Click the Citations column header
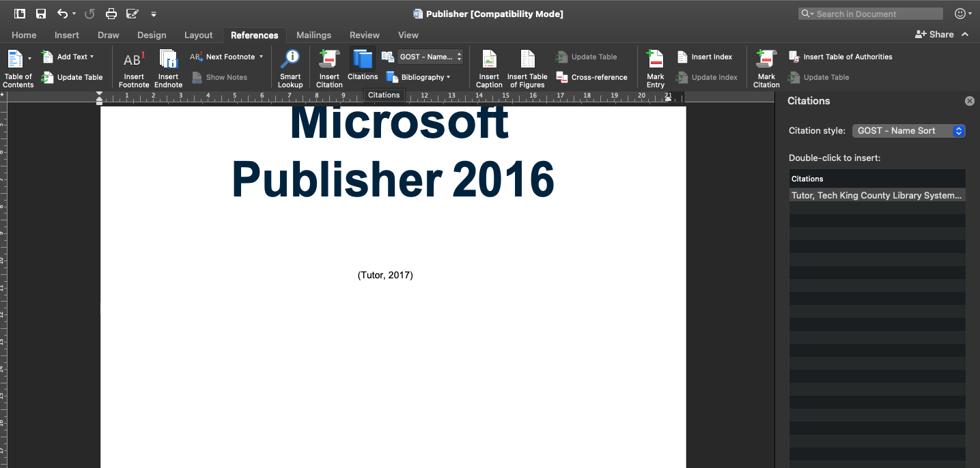Viewport: 980px width, 468px height. tap(878, 179)
